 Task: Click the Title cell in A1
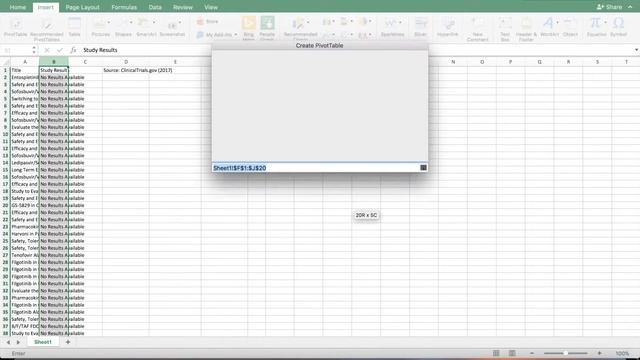[x=25, y=70]
